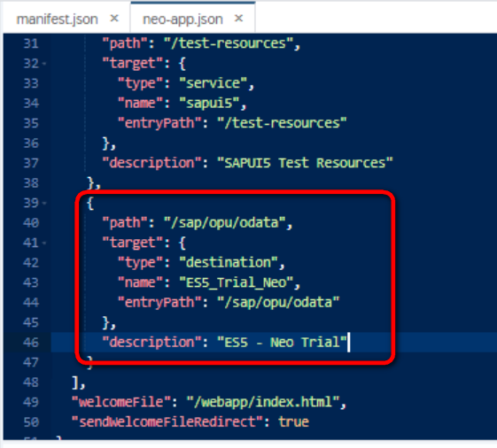Image resolution: width=497 pixels, height=448 pixels.
Task: Collapse the code fold at line 39
Action: 44,203
